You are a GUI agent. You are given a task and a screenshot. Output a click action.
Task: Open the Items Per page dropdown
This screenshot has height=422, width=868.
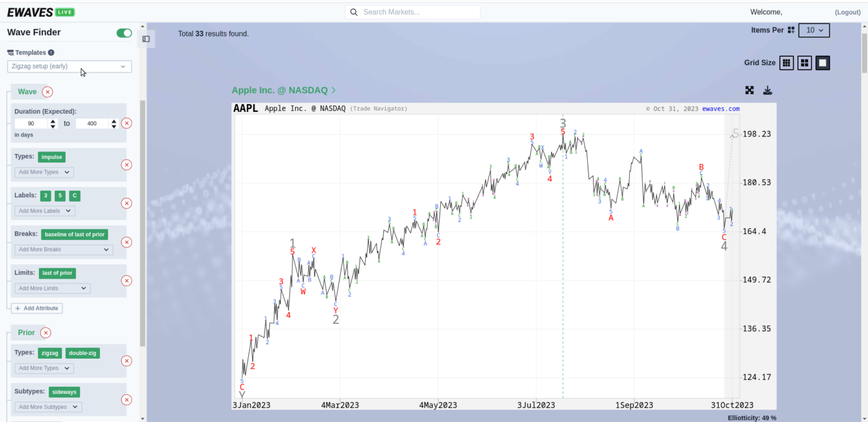(813, 30)
